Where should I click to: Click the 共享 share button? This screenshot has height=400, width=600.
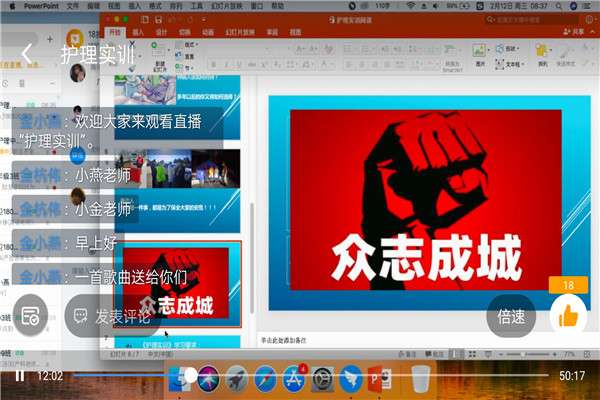574,32
